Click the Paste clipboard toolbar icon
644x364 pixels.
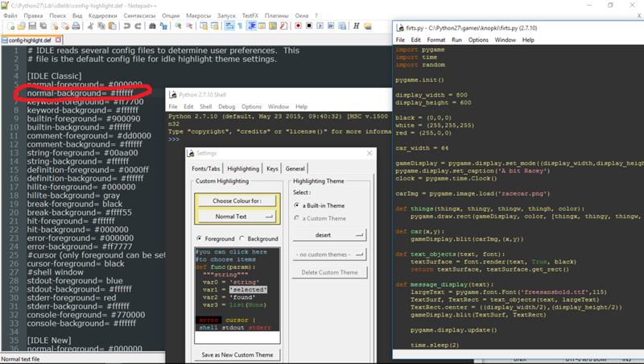[112, 26]
